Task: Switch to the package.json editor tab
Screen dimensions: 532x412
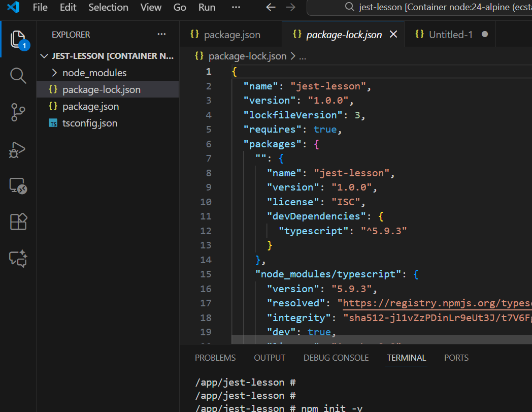Action: [230, 35]
